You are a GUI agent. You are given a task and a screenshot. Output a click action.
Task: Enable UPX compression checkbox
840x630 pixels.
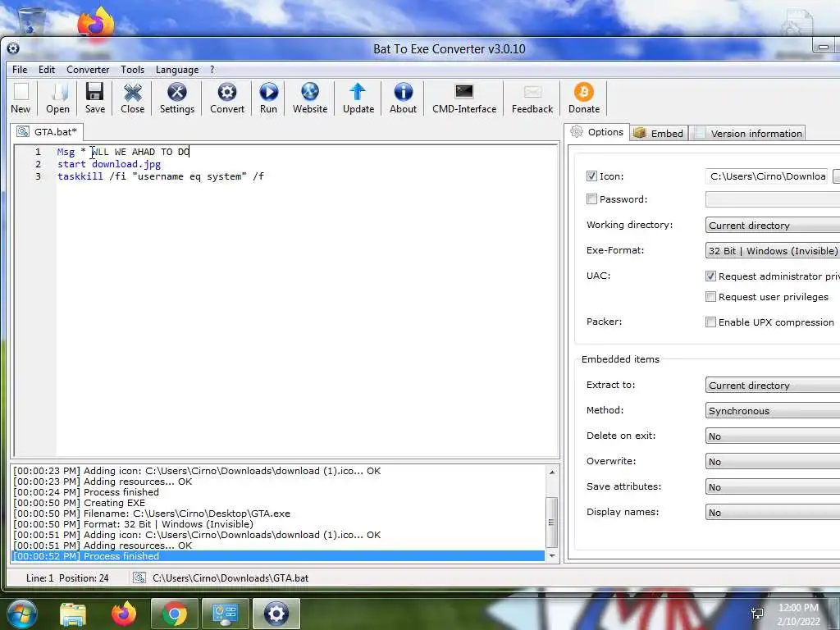[710, 322]
